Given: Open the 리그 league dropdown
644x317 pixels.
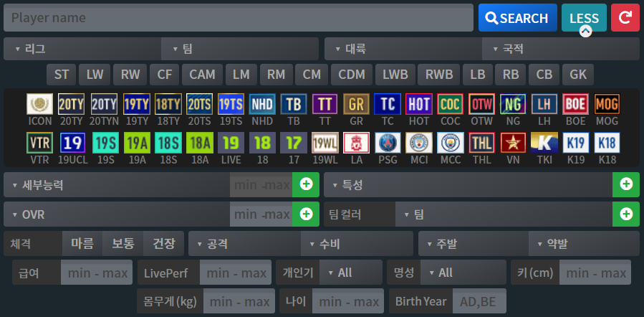Looking at the screenshot, I should (82, 49).
